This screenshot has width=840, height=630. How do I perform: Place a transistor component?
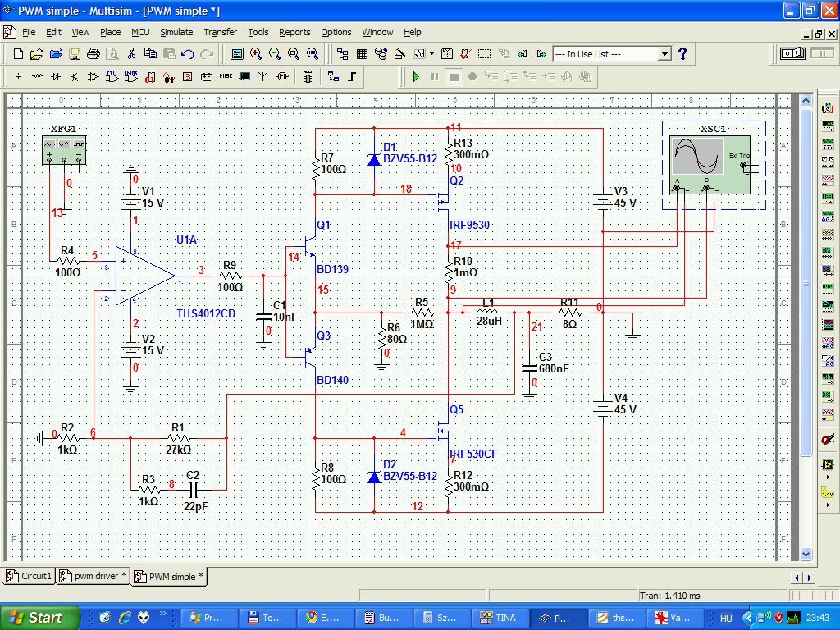[75, 77]
